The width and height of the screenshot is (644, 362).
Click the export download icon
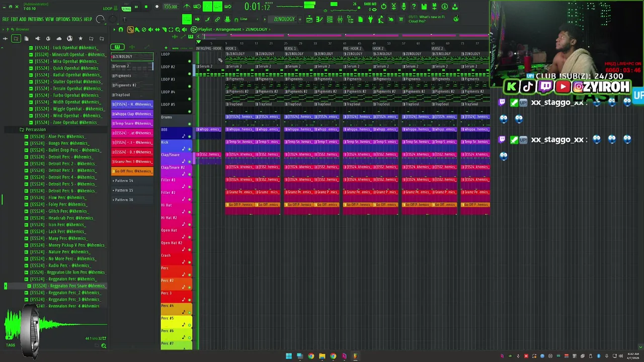tap(455, 7)
